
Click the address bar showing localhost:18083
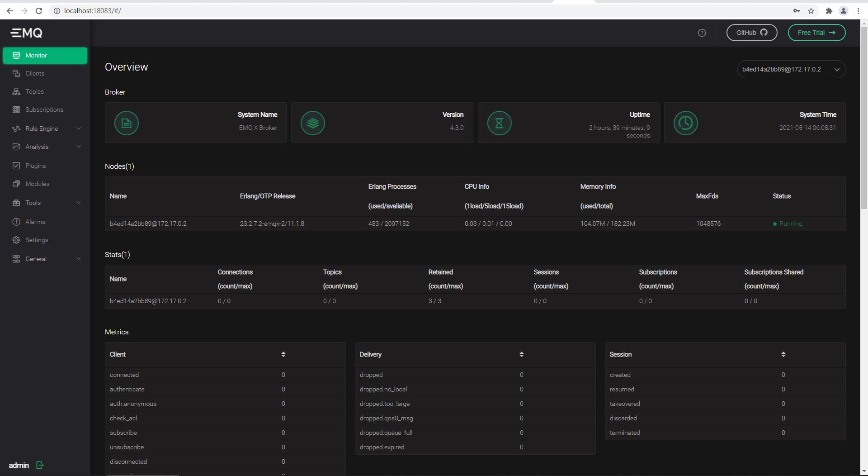coord(420,10)
